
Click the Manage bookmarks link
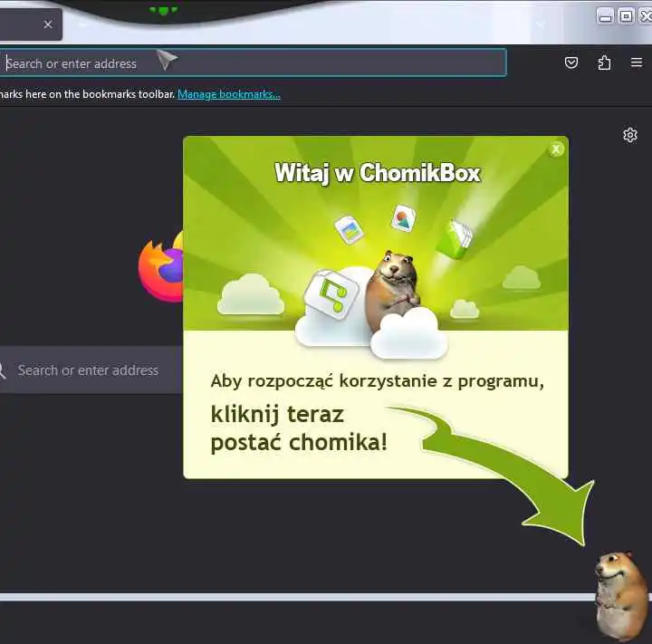click(x=229, y=94)
